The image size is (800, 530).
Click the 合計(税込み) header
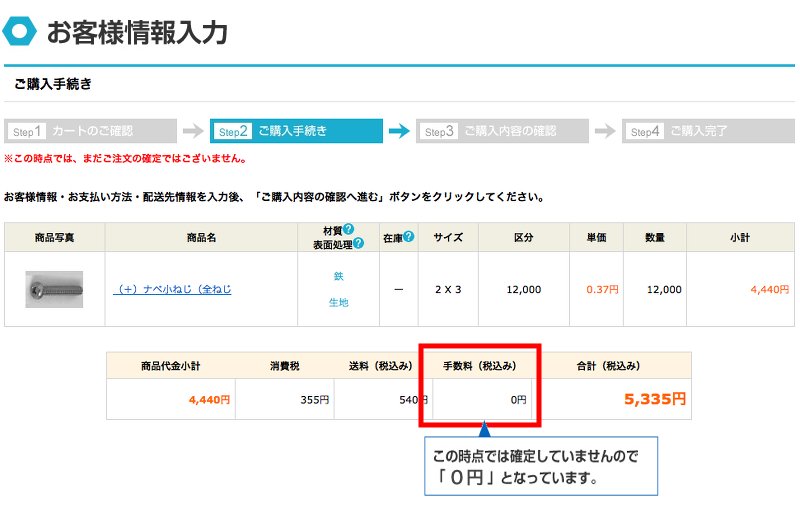tap(608, 366)
